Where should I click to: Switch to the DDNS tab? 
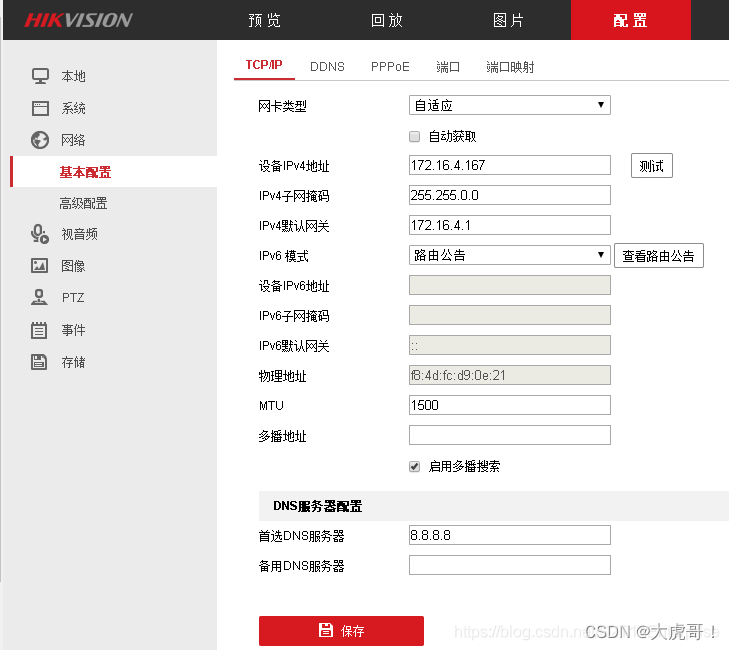(x=327, y=67)
